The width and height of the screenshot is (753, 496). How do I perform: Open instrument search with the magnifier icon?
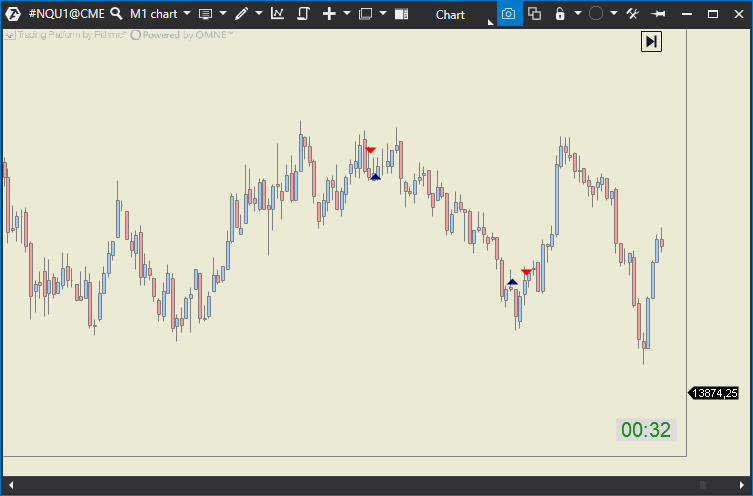click(x=116, y=13)
